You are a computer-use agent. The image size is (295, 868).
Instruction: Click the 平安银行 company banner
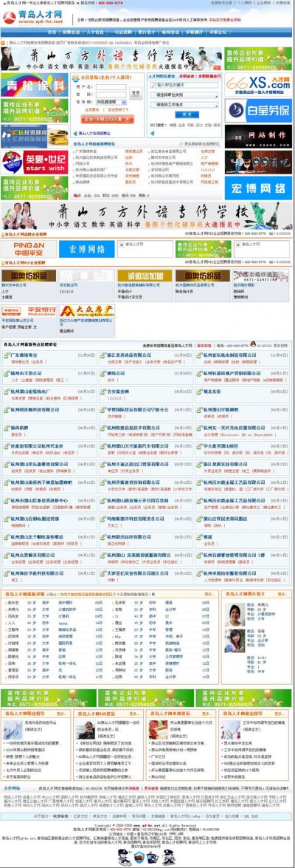pos(28,310)
